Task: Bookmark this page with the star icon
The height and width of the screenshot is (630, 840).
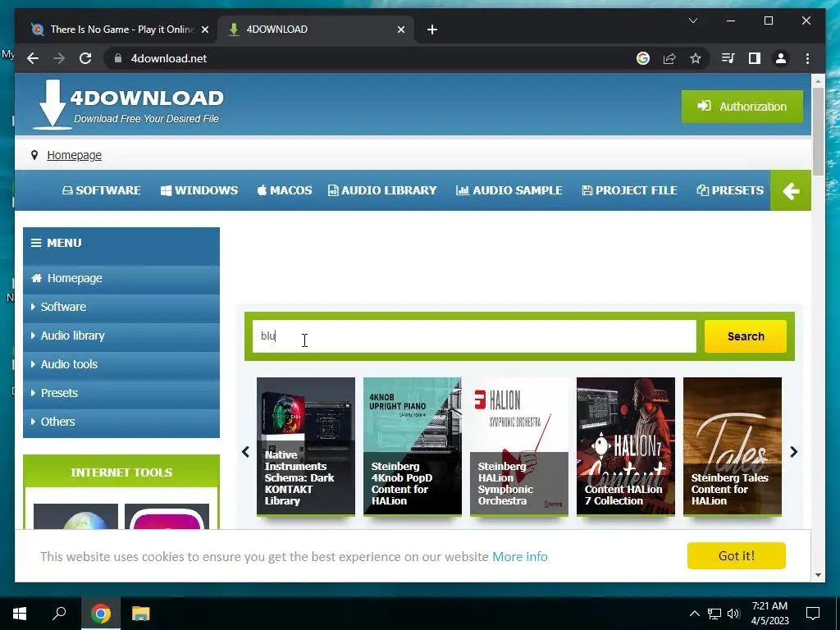Action: point(696,58)
